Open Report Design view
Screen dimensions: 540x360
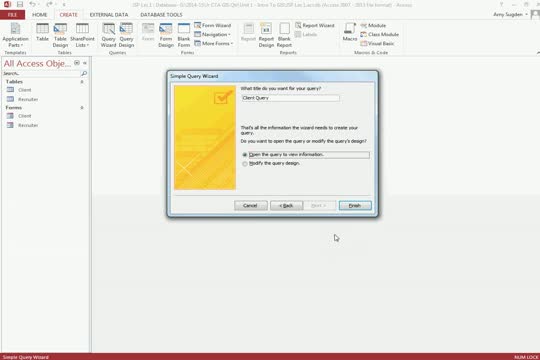click(266, 35)
